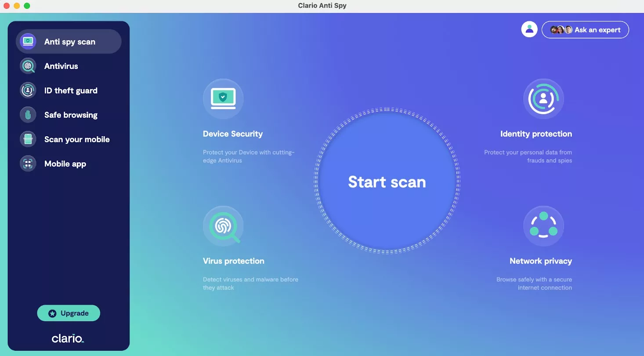Click the Virus protection fingerprint magnifier icon
This screenshot has height=356, width=644.
click(x=223, y=226)
